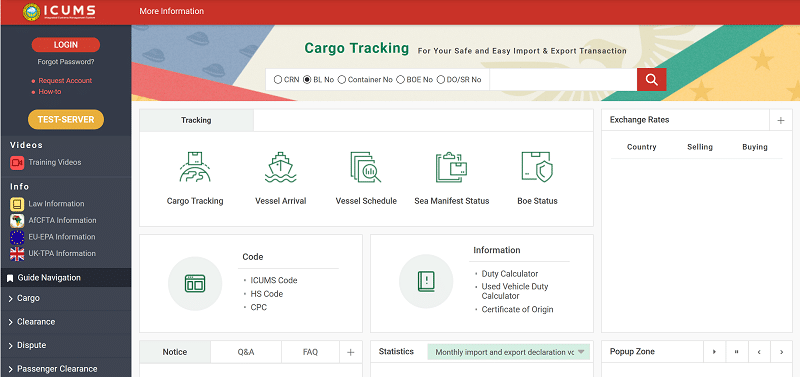Image resolution: width=800 pixels, height=377 pixels.
Task: Select the DO/SR No radio option
Action: click(441, 80)
